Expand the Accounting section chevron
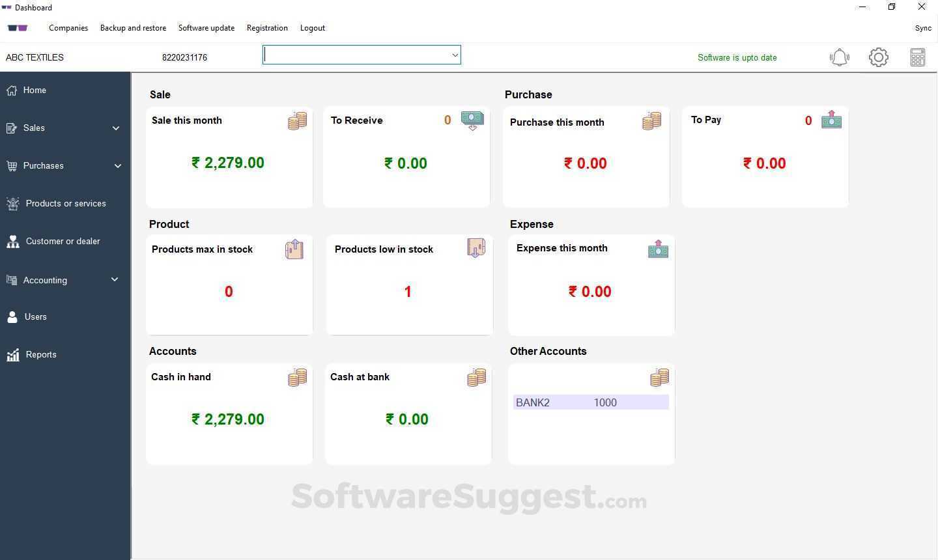Viewport: 938px width, 560px height. click(x=115, y=280)
